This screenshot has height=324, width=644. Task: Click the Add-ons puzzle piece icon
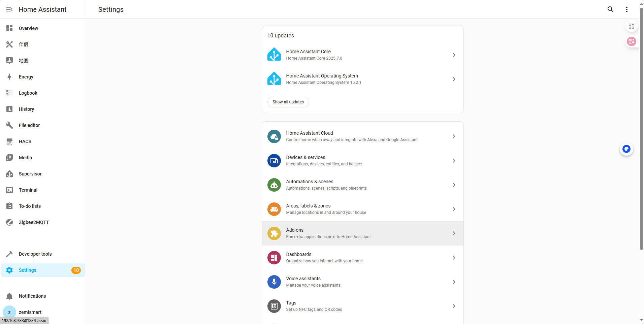click(274, 233)
